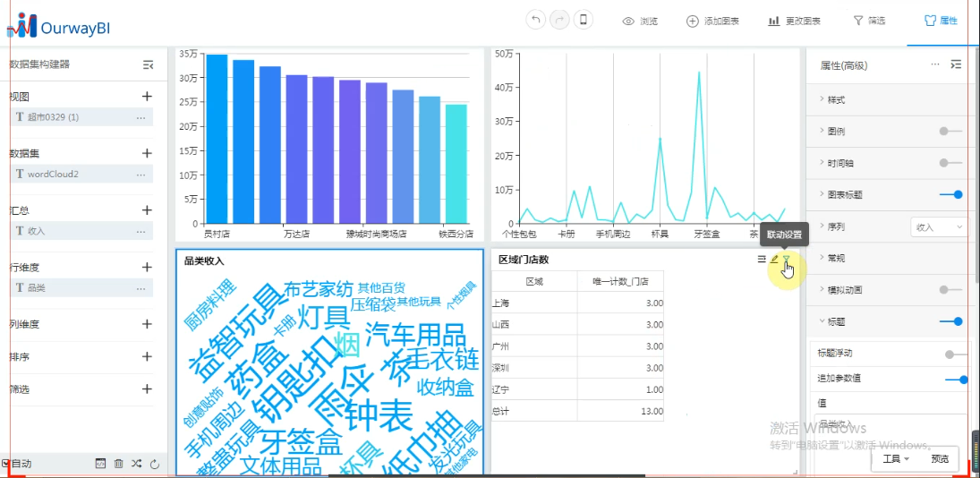This screenshot has height=478, width=980.
Task: Collapse the 属性(高级) panel icon
Action: click(x=956, y=64)
